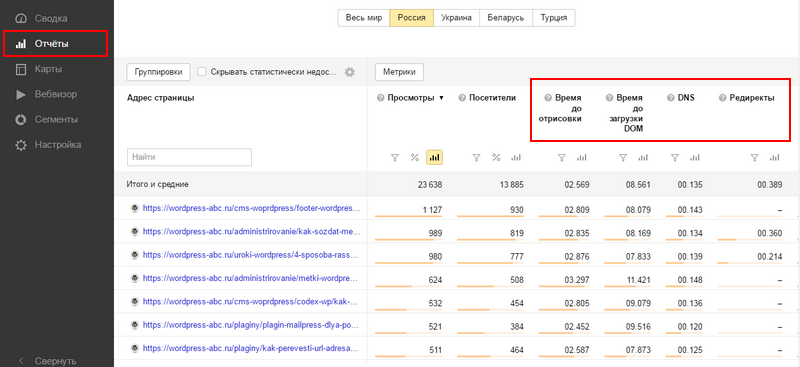Select the Украина region tab
Screen dimensions: 800x367
(457, 17)
